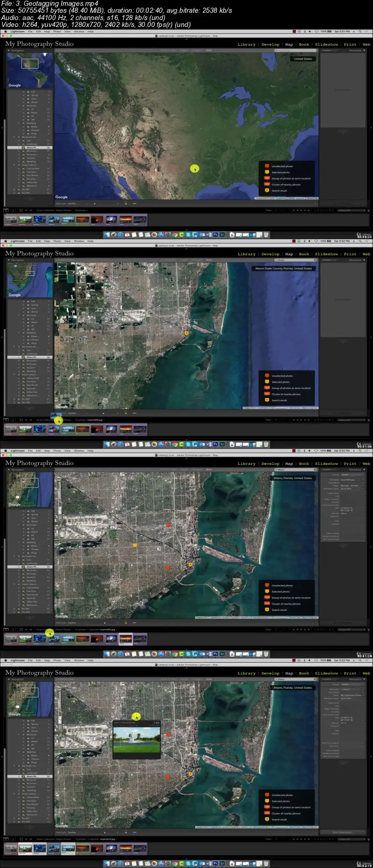The height and width of the screenshot is (868, 373).
Task: Launch Lightroom from the first frame's dock
Action: (222, 235)
